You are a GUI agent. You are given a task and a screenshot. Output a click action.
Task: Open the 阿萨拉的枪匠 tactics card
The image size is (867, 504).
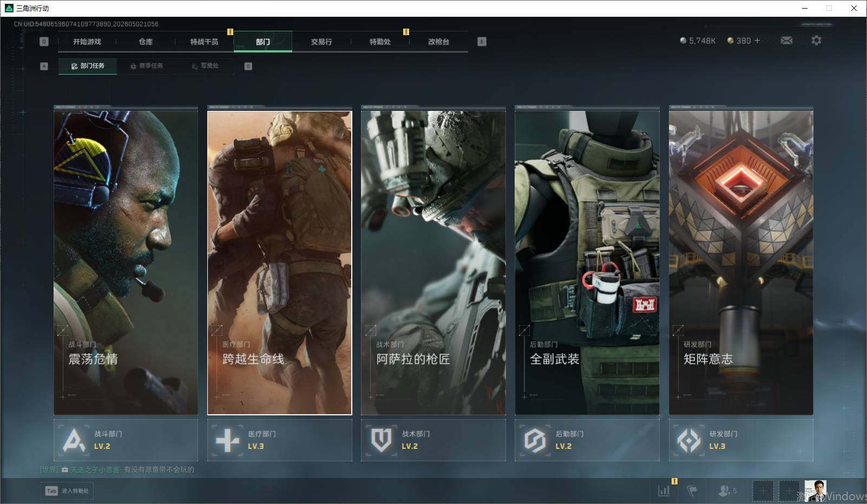[x=433, y=263]
